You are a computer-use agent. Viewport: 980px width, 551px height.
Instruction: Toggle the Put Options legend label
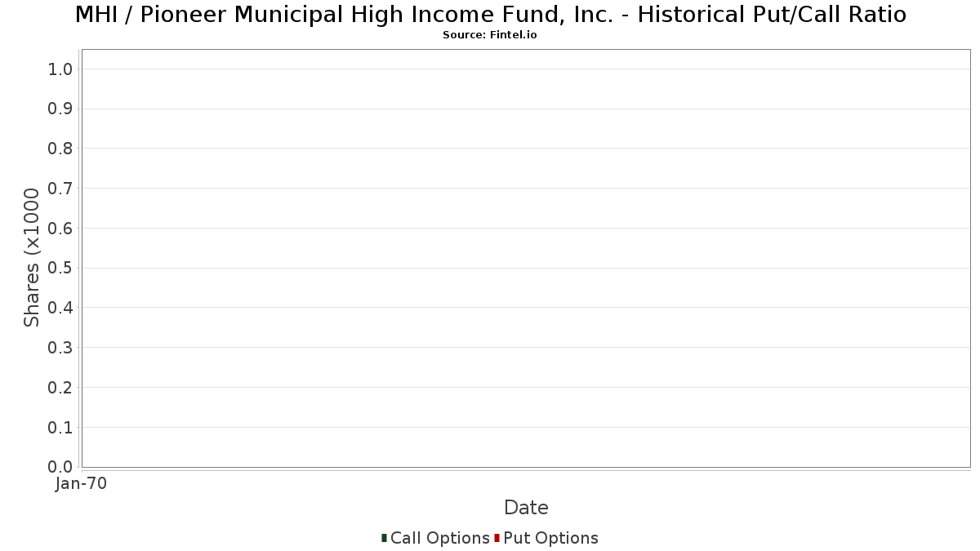coord(550,538)
